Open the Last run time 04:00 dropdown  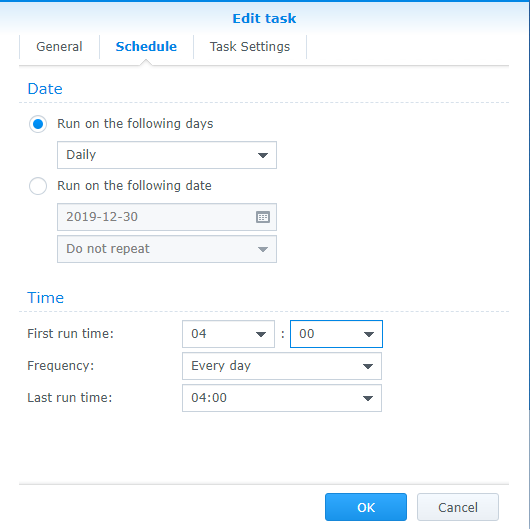coord(282,398)
